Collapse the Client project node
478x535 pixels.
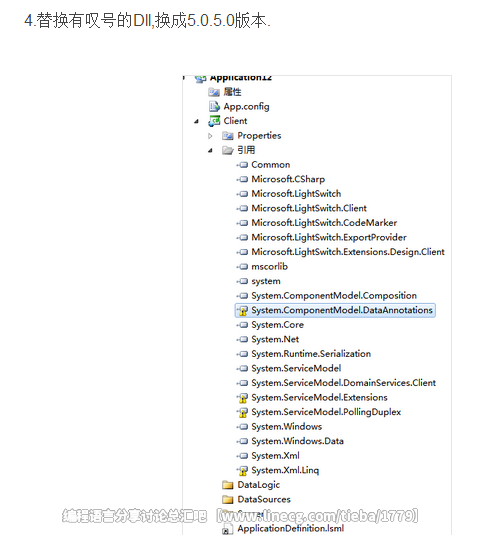pos(197,121)
